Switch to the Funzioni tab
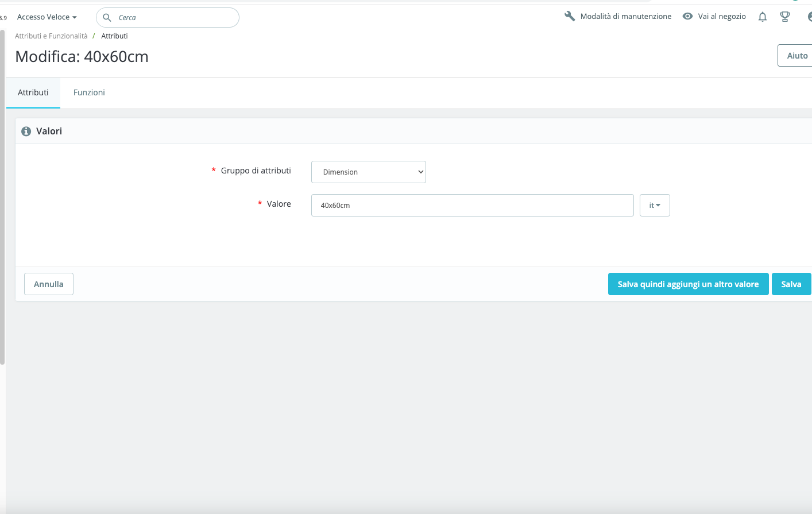812x514 pixels. click(x=89, y=92)
